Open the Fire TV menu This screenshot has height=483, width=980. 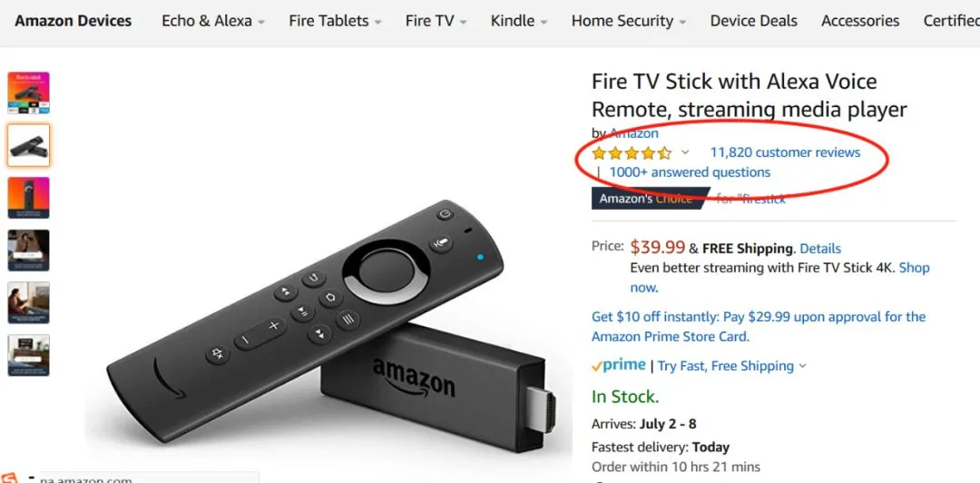[436, 21]
